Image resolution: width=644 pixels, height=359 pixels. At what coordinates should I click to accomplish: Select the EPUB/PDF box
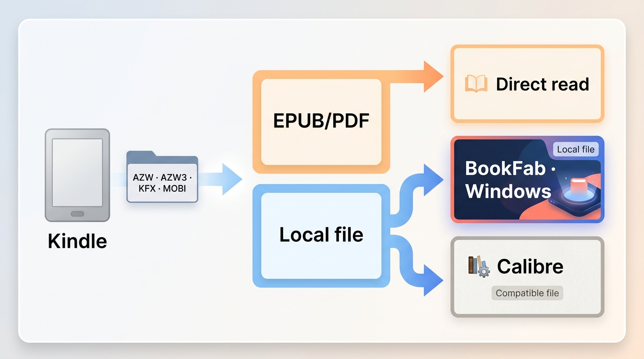(321, 122)
